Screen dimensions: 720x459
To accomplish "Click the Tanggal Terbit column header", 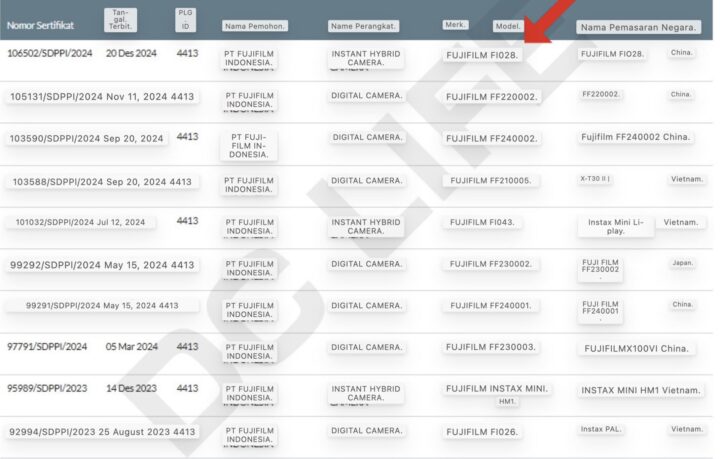I will [x=120, y=20].
